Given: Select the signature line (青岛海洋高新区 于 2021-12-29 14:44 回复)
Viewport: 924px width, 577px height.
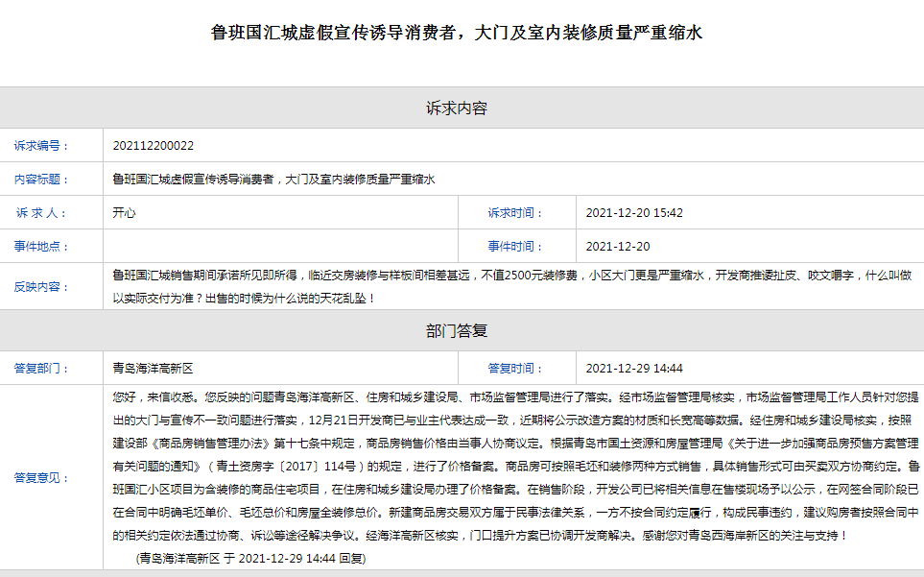Looking at the screenshot, I should click(x=251, y=558).
